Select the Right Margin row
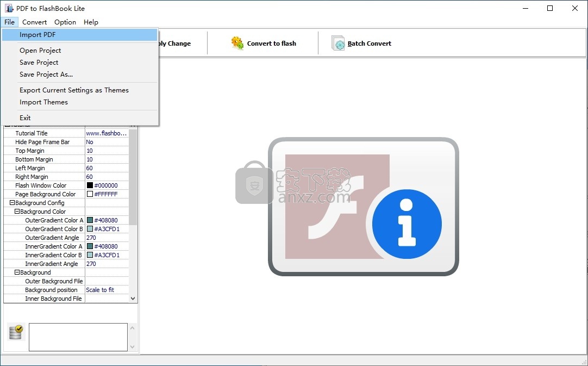The height and width of the screenshot is (366, 588). click(x=66, y=176)
